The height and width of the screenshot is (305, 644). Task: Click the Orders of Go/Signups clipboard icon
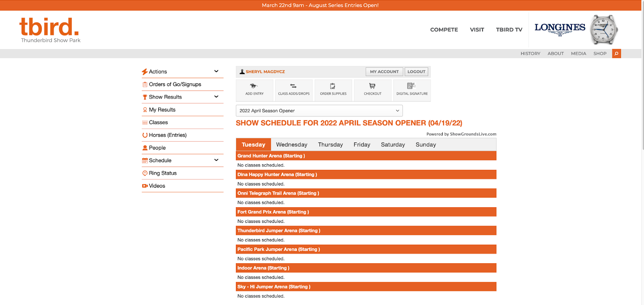pyautogui.click(x=145, y=84)
